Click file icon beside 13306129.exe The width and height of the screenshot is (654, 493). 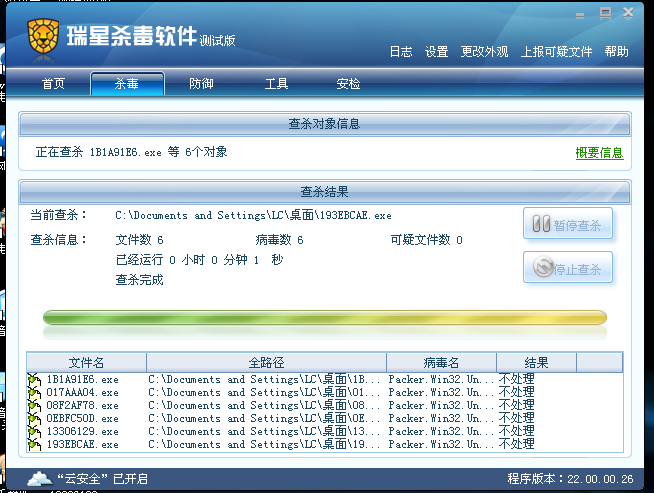tap(34, 432)
